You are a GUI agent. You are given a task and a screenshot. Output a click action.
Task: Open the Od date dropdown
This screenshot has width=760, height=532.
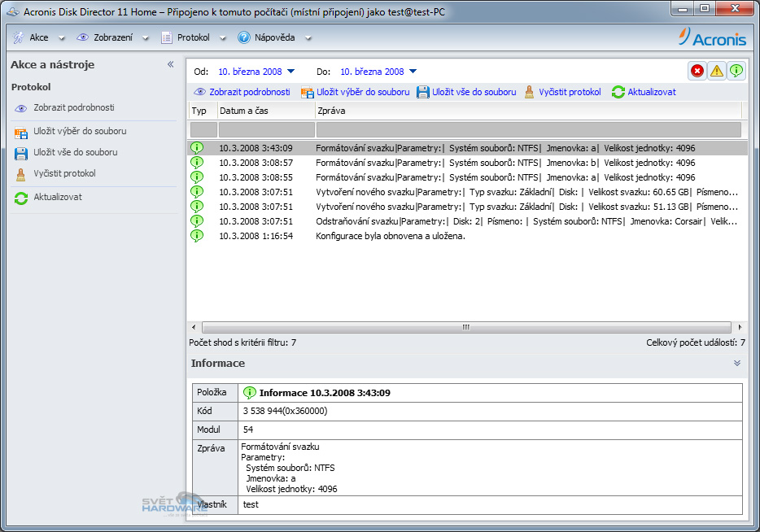point(290,72)
